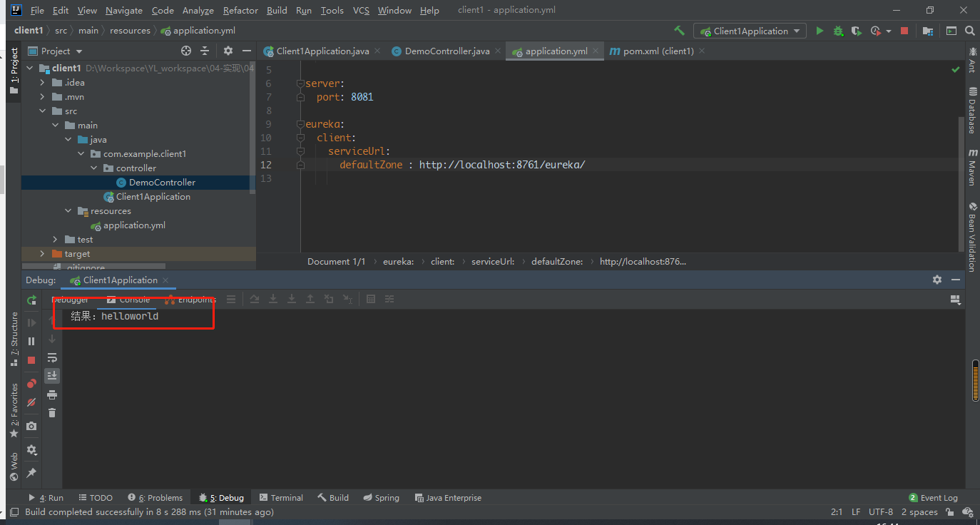
Task: Build project with the green hammer icon
Action: click(679, 31)
